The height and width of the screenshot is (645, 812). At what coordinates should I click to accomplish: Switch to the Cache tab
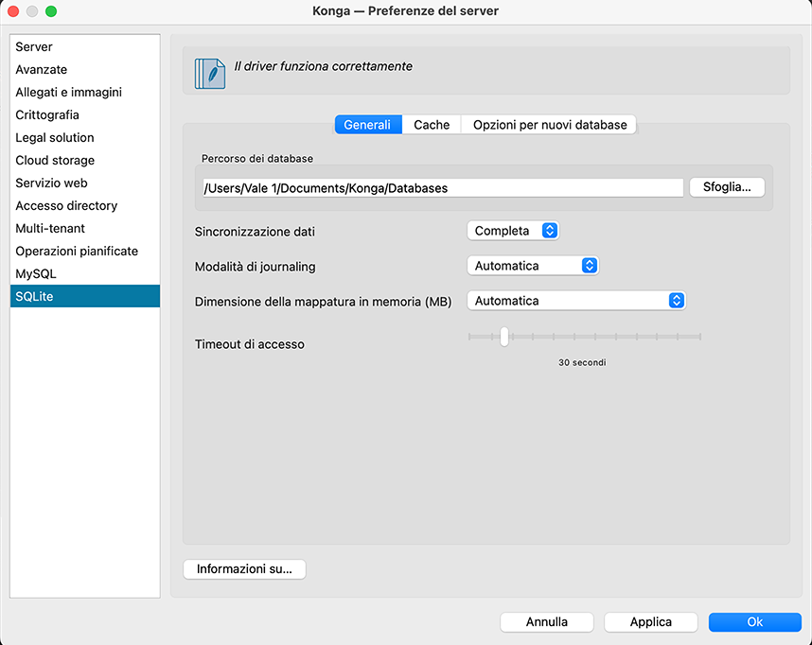tap(432, 125)
